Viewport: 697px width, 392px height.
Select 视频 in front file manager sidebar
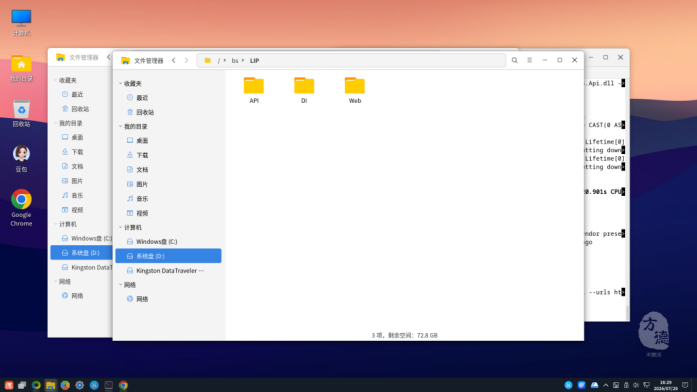click(x=168, y=213)
